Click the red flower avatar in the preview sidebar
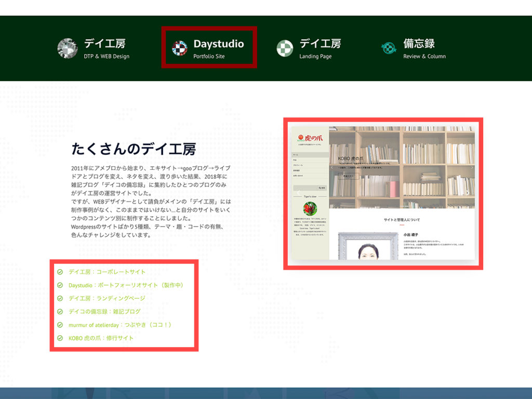This screenshot has width=532, height=399. pos(310,209)
